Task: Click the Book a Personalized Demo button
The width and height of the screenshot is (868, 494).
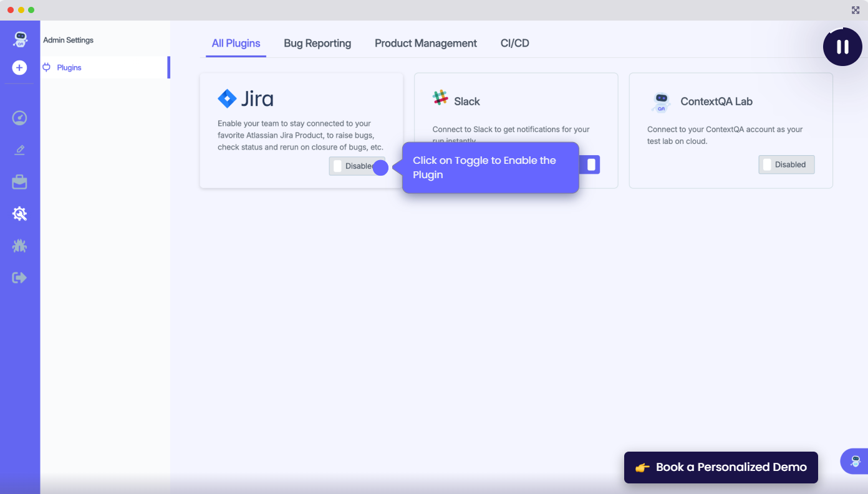Action: coord(720,467)
